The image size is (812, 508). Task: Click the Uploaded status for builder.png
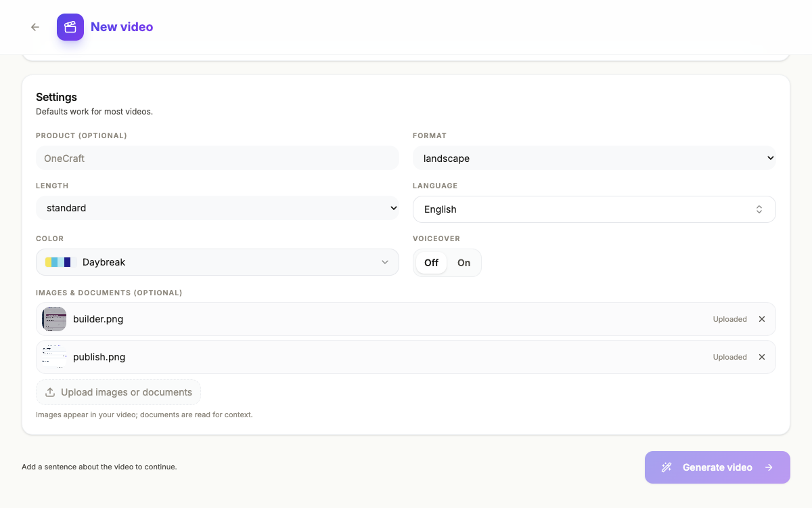(x=729, y=319)
